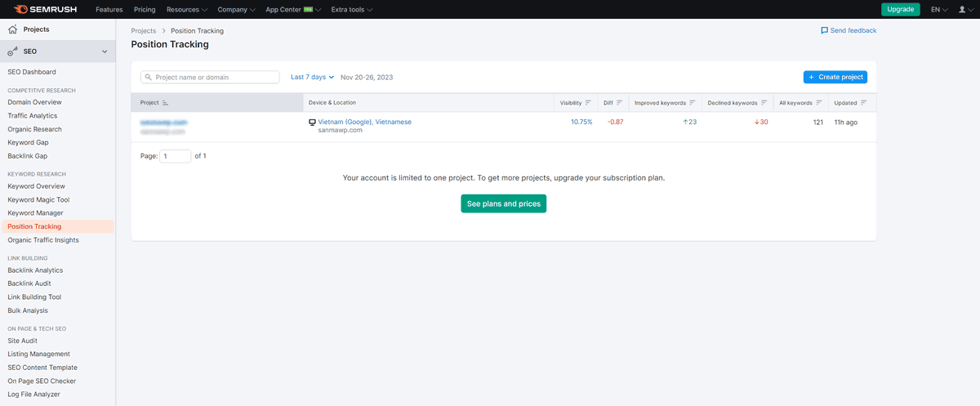980x406 pixels.
Task: Select Position Tracking in the sidebar
Action: (57, 226)
